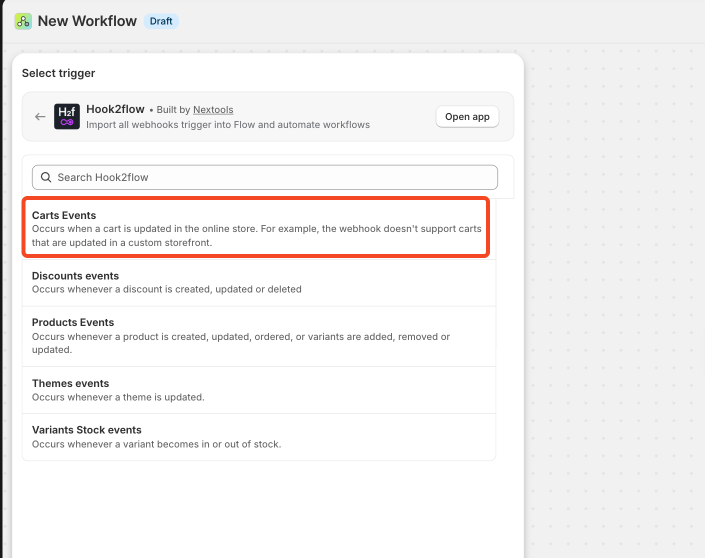This screenshot has height=558, width=705.
Task: Go back with the left arrow
Action: point(40,117)
